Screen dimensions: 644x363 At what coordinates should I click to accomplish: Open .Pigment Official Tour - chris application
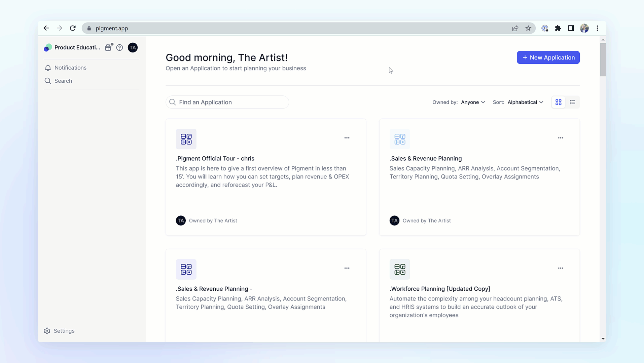pyautogui.click(x=215, y=159)
